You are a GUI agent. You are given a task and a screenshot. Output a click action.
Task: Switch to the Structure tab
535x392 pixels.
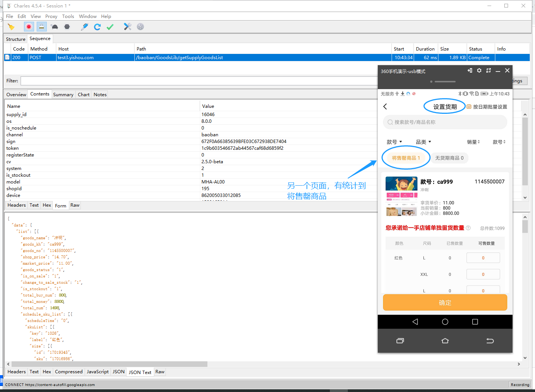click(16, 39)
